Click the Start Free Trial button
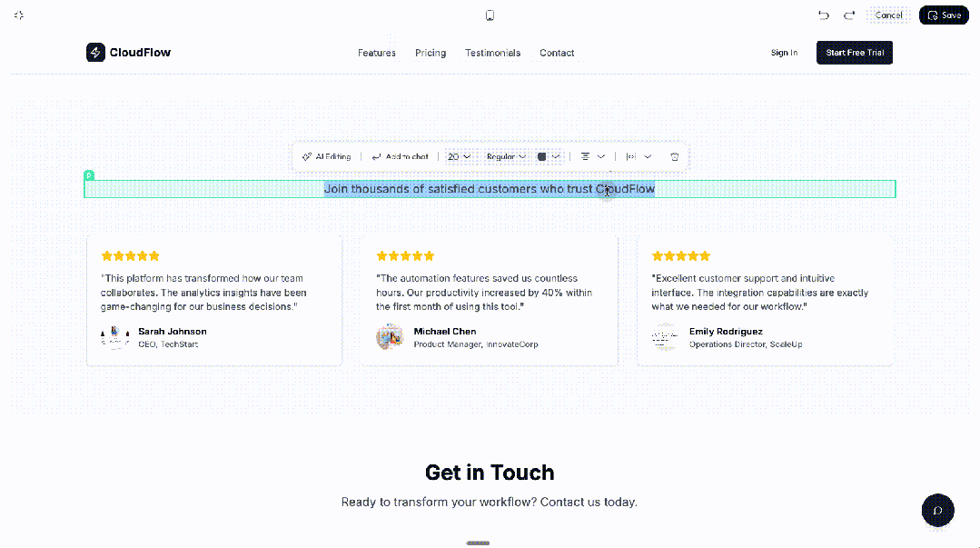This screenshot has height=548, width=980. 855,53
